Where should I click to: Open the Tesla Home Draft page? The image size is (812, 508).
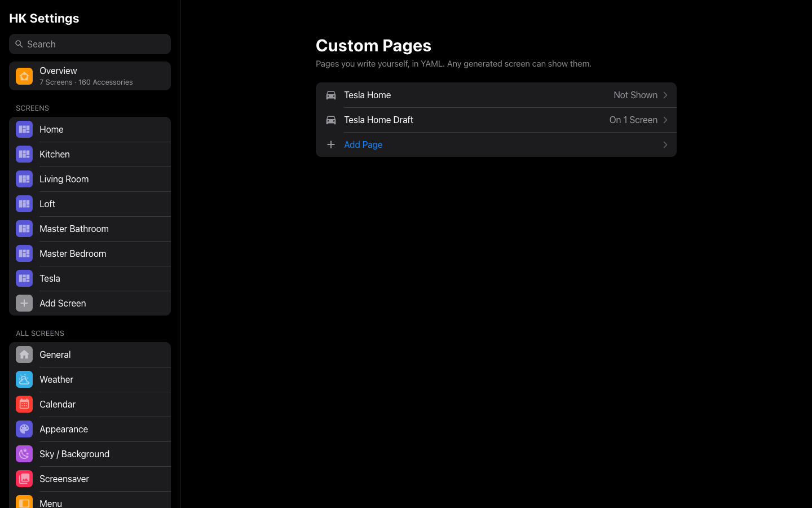click(496, 120)
